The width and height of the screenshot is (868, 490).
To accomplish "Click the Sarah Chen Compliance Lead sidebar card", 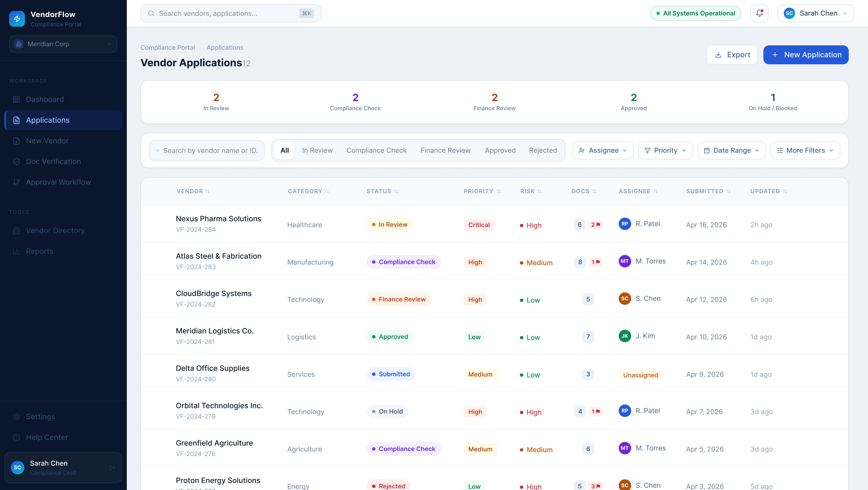I will pos(63,467).
